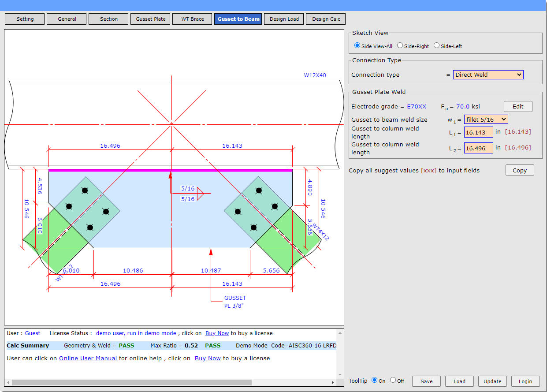Click the Save button
547x392 pixels.
pyautogui.click(x=426, y=381)
